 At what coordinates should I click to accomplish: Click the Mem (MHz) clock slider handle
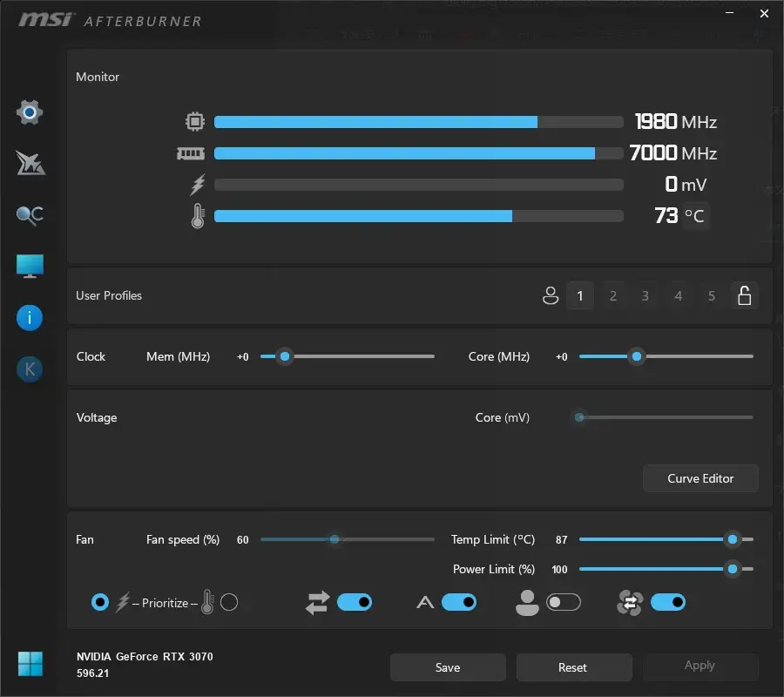point(285,356)
